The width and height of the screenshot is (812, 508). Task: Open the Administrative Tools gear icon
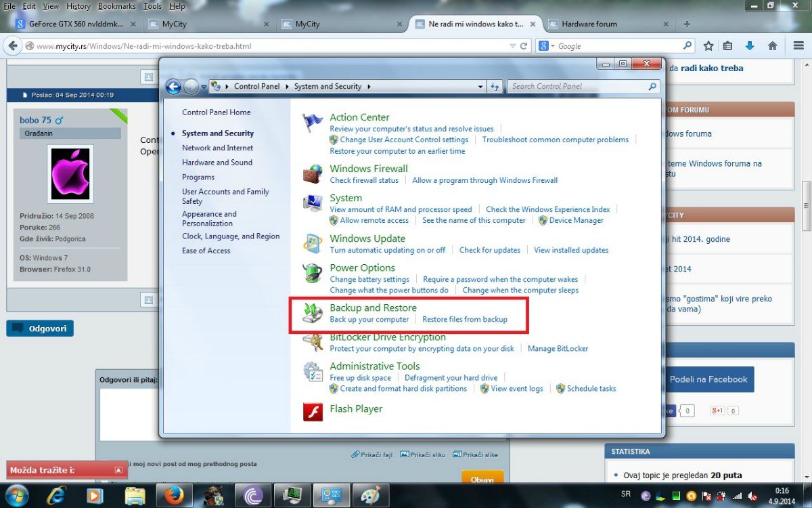coord(313,371)
